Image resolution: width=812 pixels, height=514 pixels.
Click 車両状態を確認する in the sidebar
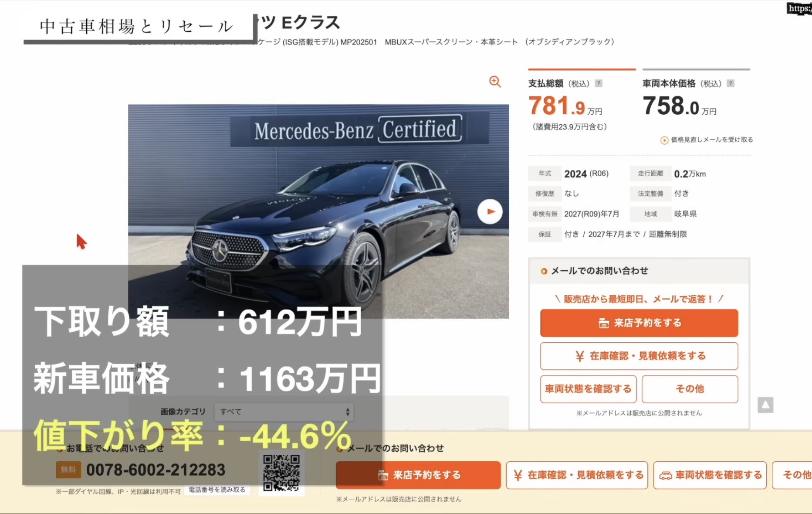coord(588,389)
